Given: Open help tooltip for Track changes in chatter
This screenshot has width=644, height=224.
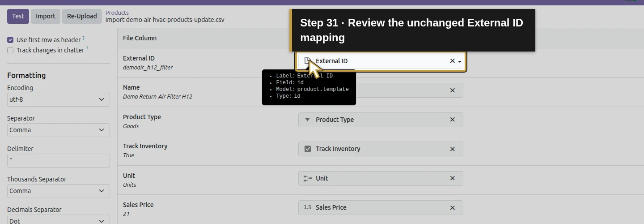Looking at the screenshot, I should (87, 48).
